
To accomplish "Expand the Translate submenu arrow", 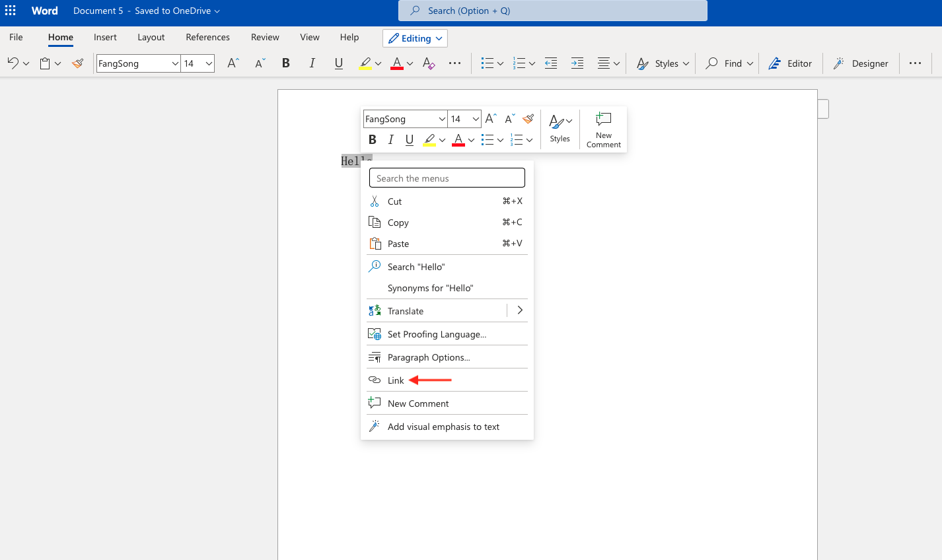I will tap(519, 310).
